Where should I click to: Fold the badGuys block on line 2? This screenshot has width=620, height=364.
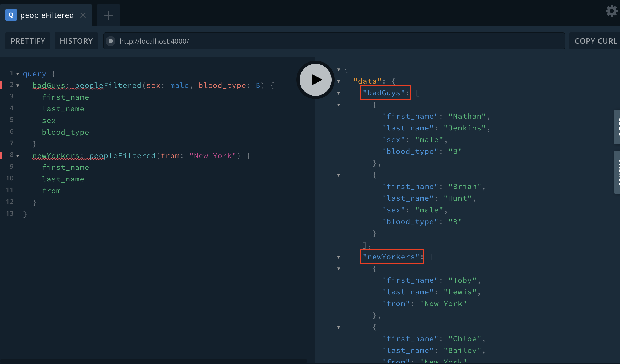click(x=18, y=86)
